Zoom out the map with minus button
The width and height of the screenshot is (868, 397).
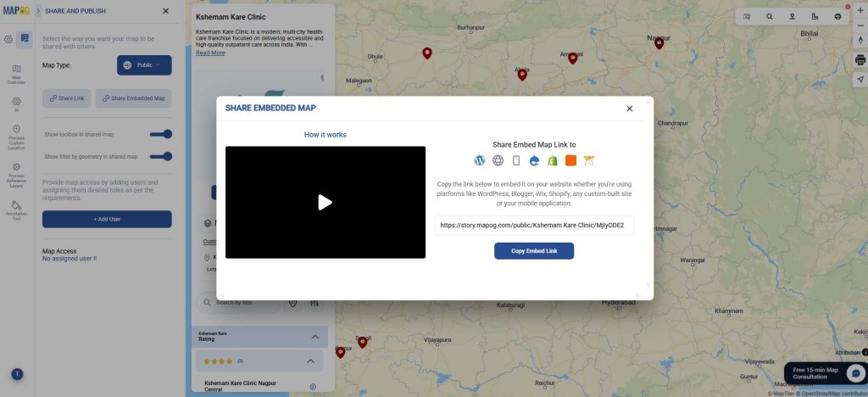pyautogui.click(x=860, y=25)
